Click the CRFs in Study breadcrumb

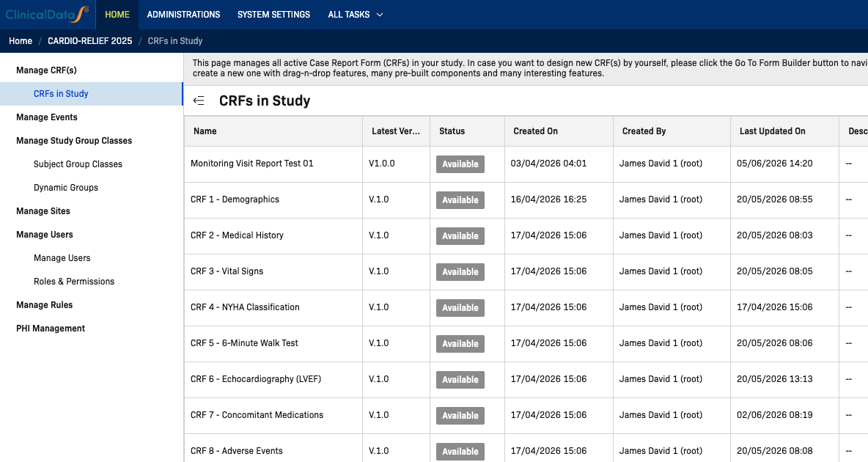pyautogui.click(x=175, y=41)
